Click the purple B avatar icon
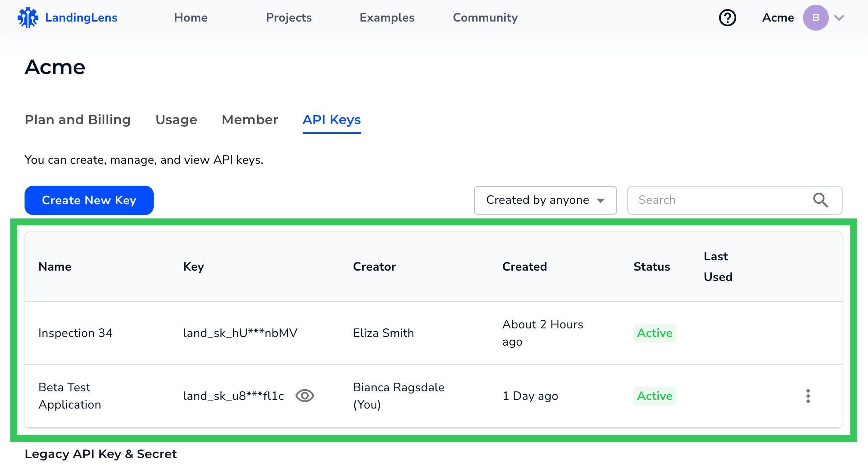Viewport: 868px width, 468px height. pyautogui.click(x=816, y=18)
